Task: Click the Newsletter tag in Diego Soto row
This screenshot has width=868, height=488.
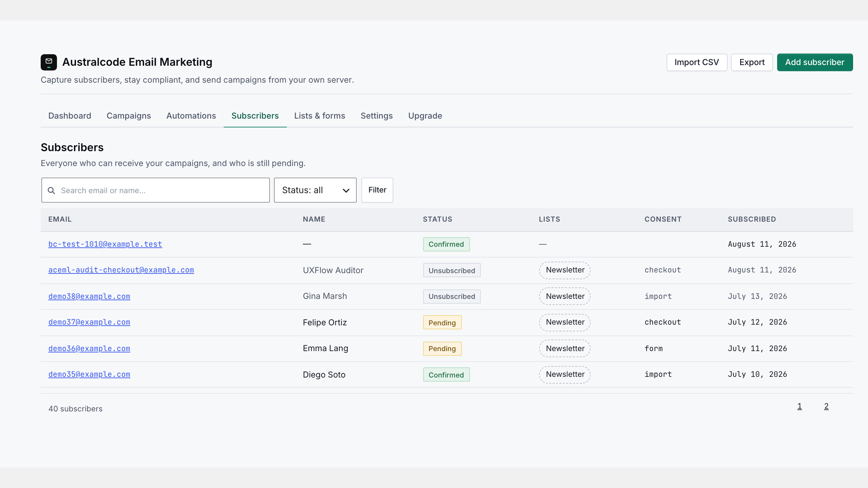Action: [565, 374]
